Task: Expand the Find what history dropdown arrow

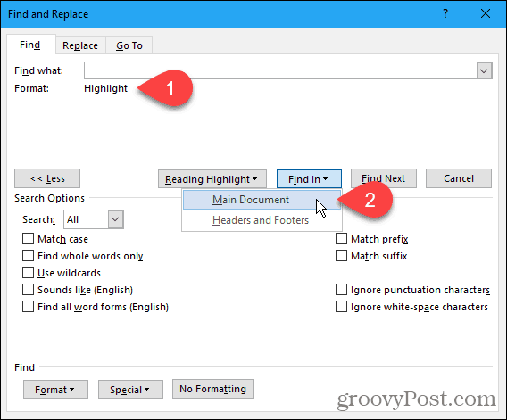Action: pos(484,70)
